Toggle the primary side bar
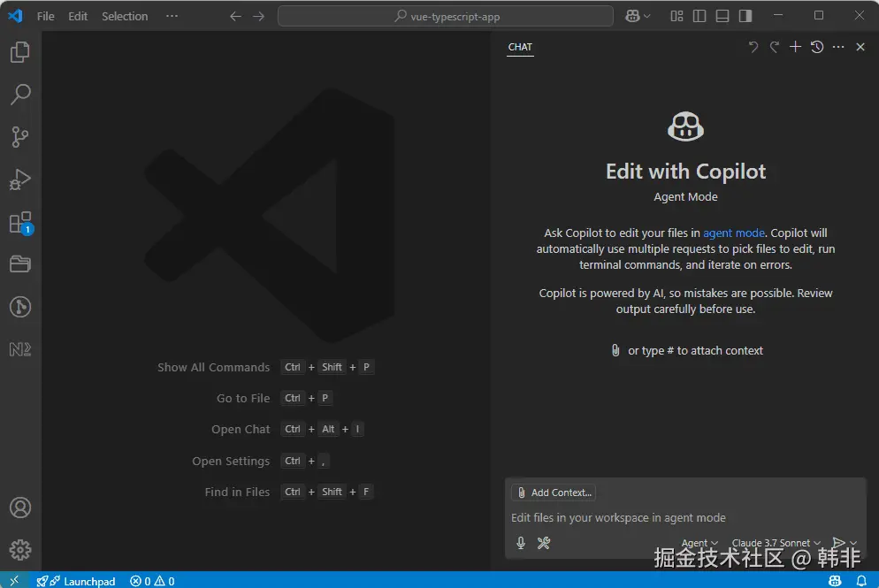Image resolution: width=879 pixels, height=588 pixels. pos(699,16)
